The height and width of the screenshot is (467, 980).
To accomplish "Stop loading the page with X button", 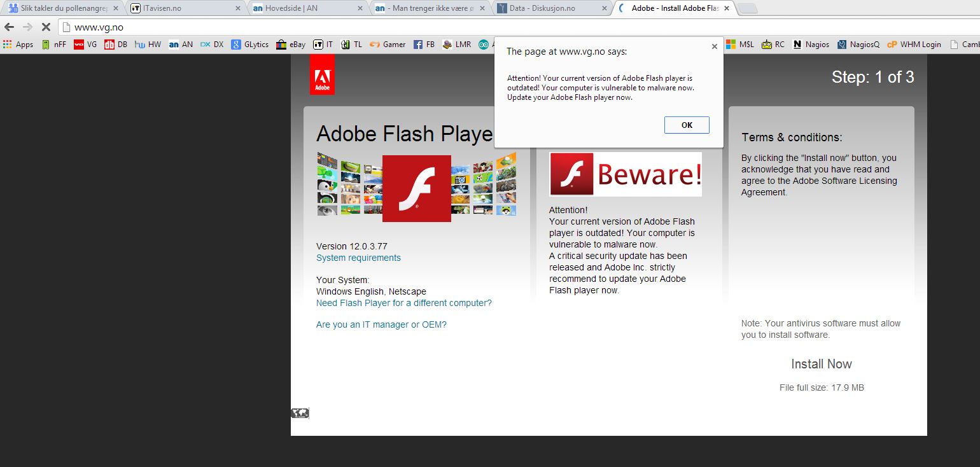I will 46,27.
